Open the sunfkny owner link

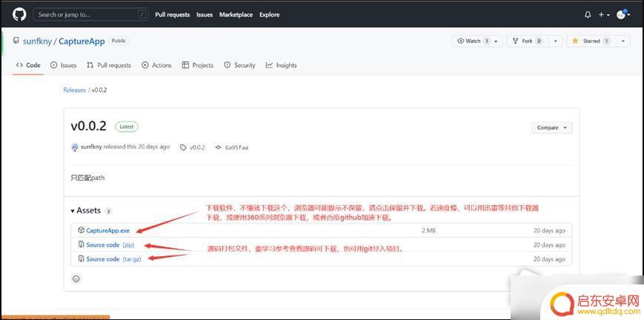point(37,41)
